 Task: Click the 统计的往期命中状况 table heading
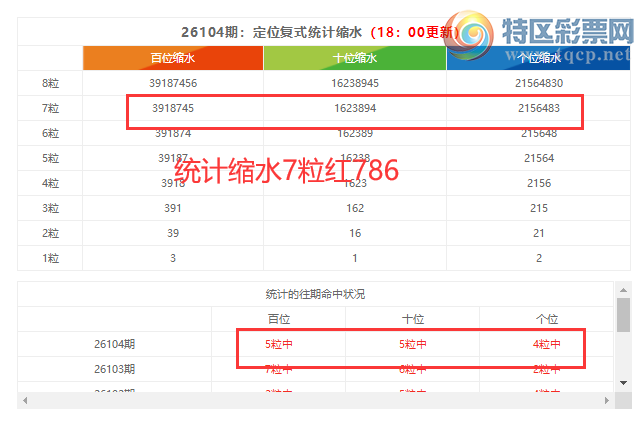315,294
